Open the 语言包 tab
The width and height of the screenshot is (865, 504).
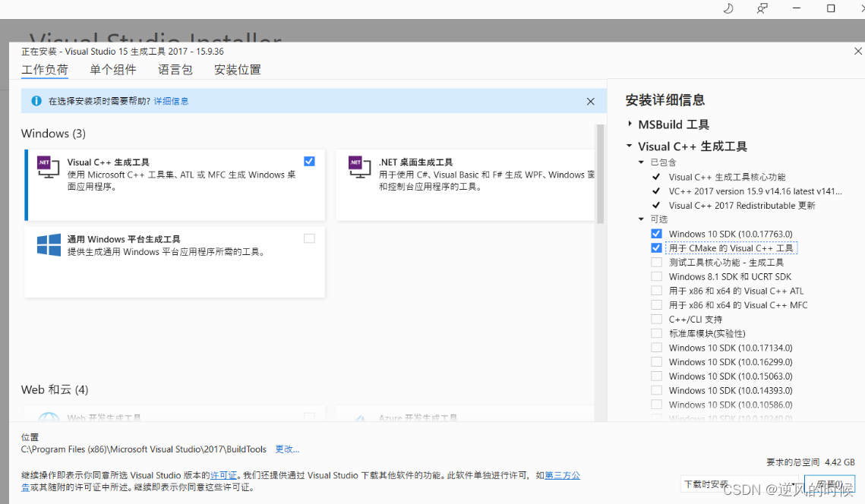(175, 69)
